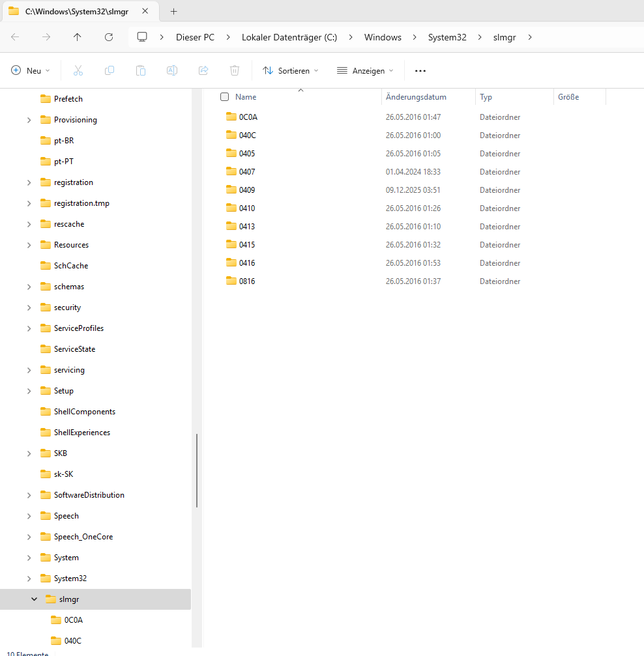Image resolution: width=644 pixels, height=656 pixels.
Task: Sort by the Änderungsdatum column header
Action: pyautogui.click(x=428, y=97)
